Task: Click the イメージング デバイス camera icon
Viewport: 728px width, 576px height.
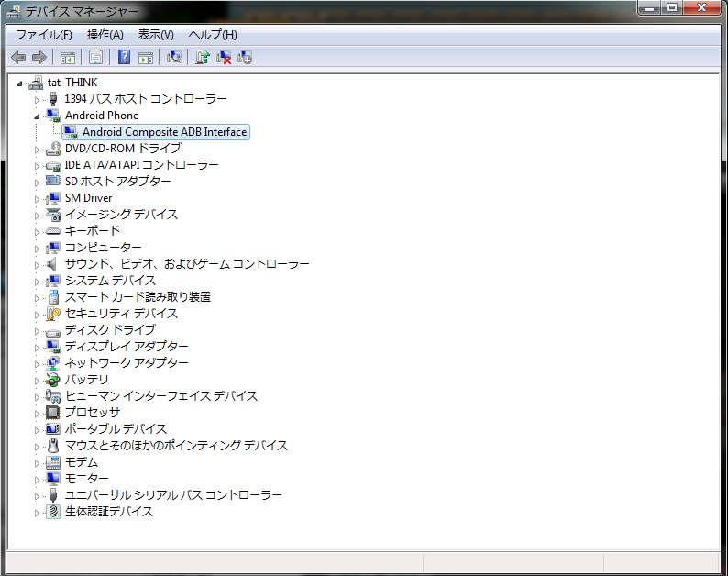Action: (53, 215)
